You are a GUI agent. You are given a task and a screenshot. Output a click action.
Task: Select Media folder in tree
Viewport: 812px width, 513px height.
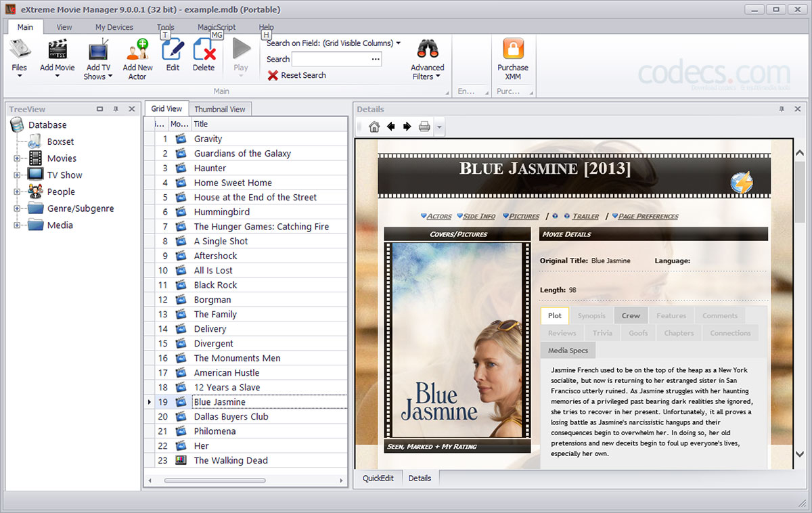point(60,225)
